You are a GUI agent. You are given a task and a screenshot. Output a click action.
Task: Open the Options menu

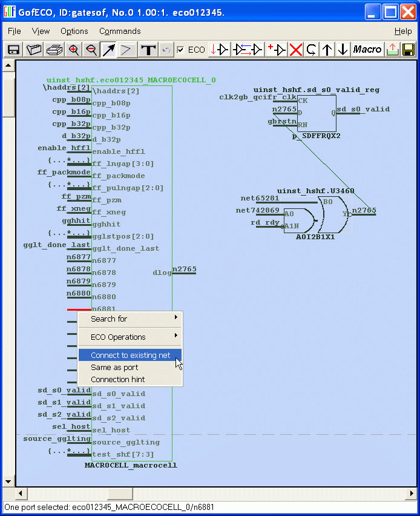(x=74, y=31)
